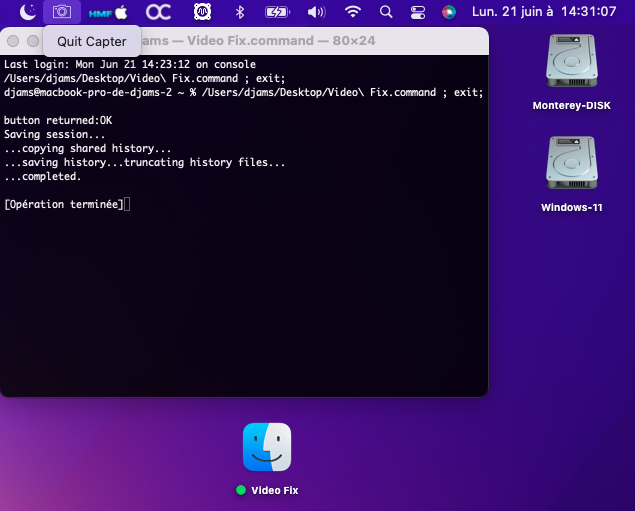The height and width of the screenshot is (511, 635).
Task: Minimize the Terminal window
Action: coord(33,41)
